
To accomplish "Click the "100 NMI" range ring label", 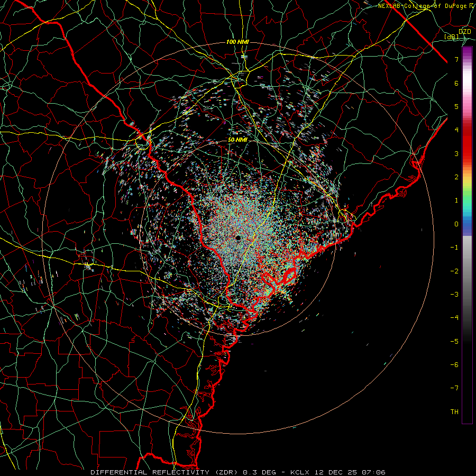I will coord(237,42).
